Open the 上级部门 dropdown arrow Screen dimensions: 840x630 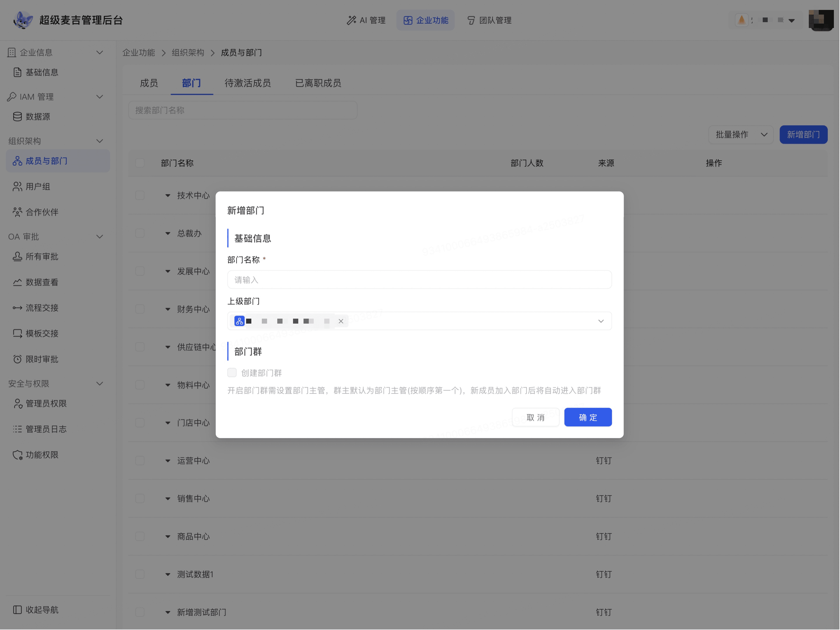tap(601, 321)
